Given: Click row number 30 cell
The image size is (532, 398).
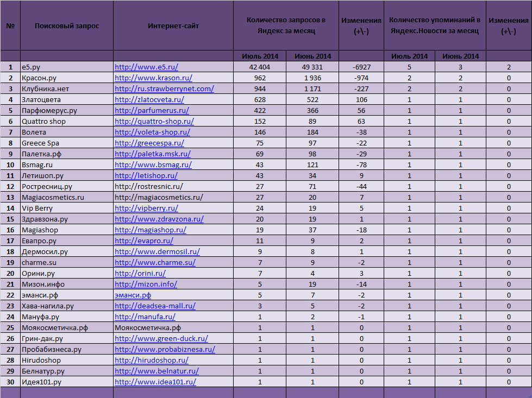Looking at the screenshot, I should click(x=10, y=382).
